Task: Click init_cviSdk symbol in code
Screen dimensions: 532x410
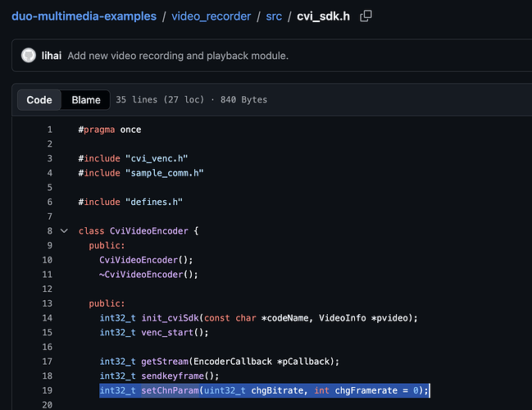Action: pyautogui.click(x=170, y=317)
